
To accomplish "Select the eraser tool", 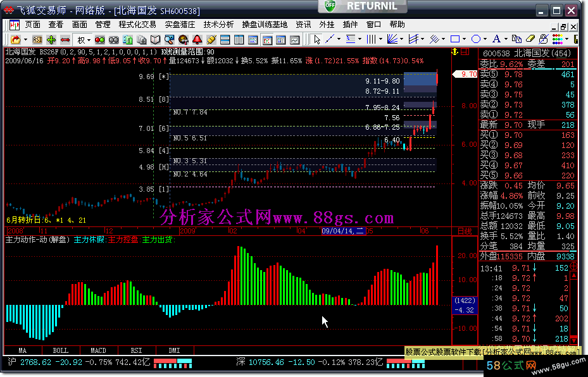I will 530,39.
